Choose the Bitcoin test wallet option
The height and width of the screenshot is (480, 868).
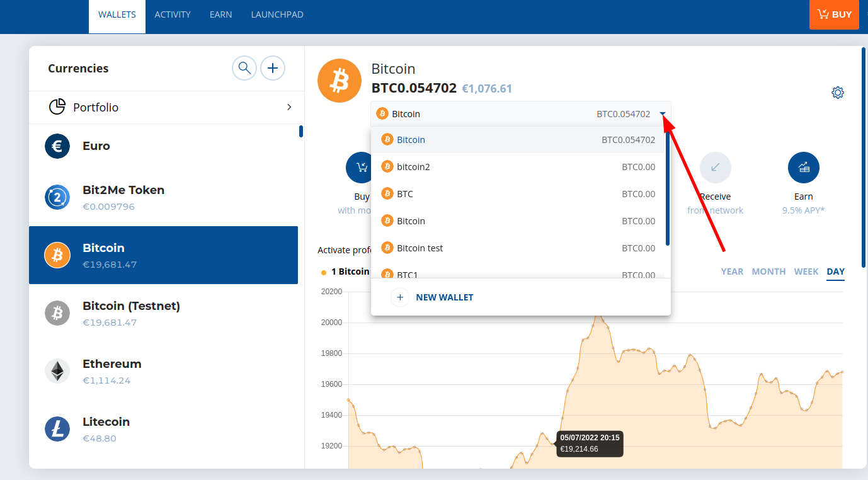point(518,248)
